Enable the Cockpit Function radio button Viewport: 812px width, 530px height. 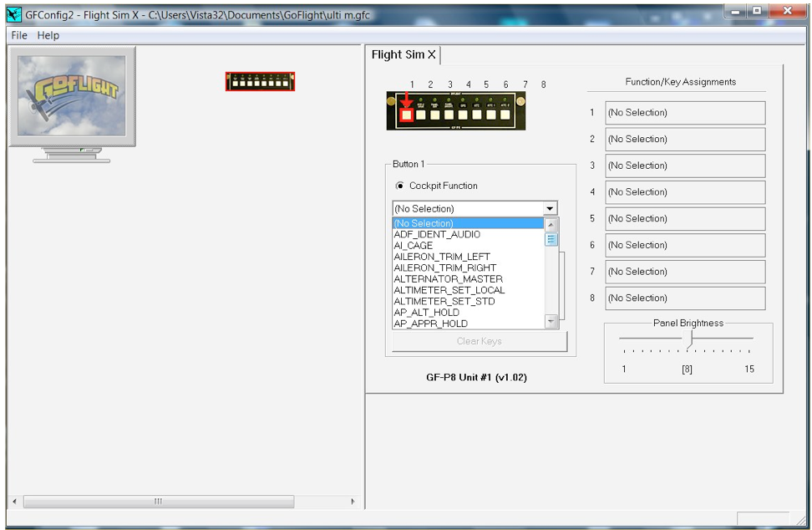[x=400, y=186]
